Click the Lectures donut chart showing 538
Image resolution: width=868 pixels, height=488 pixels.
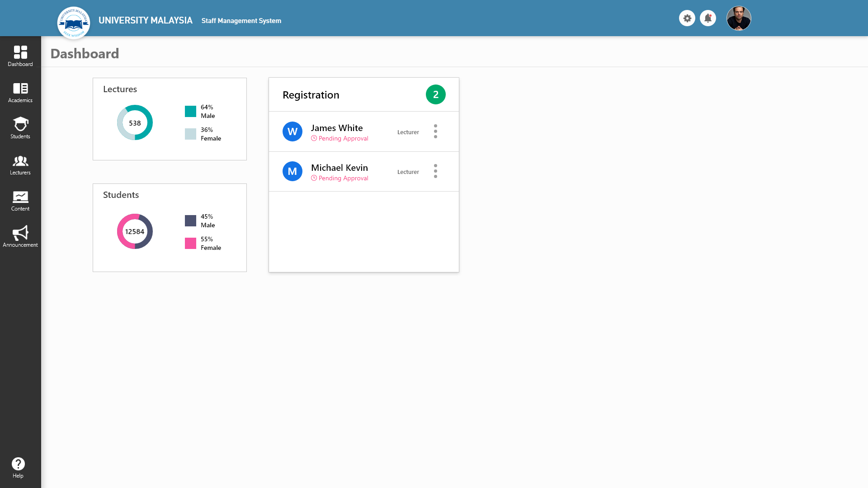click(135, 122)
